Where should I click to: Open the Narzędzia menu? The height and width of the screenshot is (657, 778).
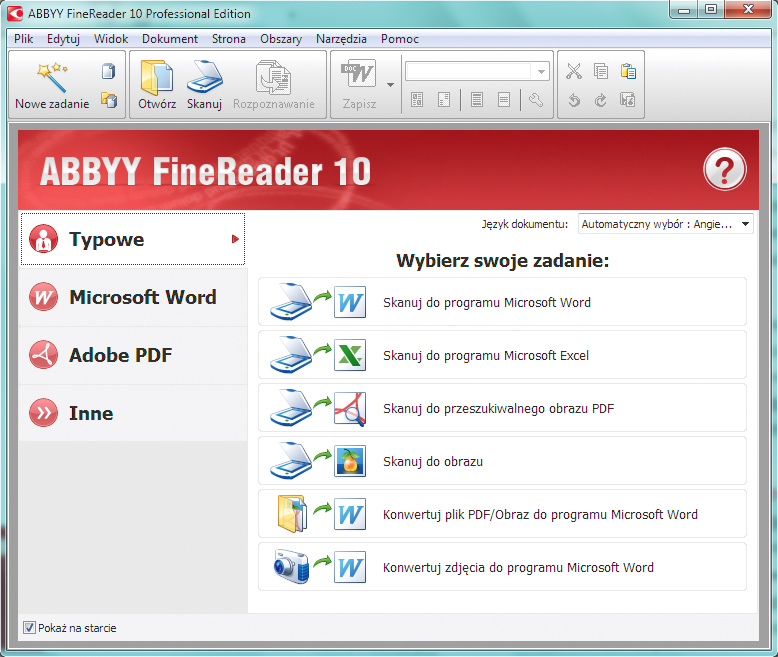pos(342,39)
